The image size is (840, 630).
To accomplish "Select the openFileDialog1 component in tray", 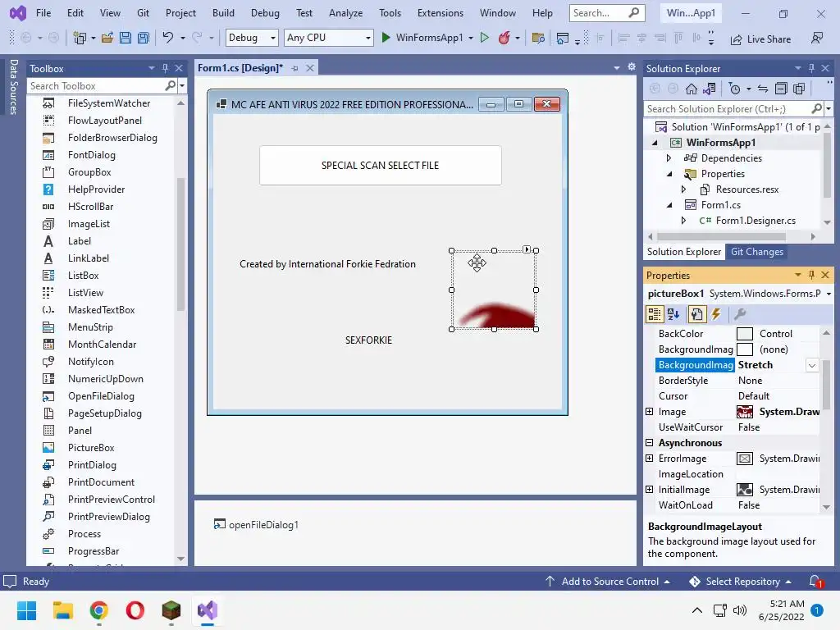I will (256, 524).
